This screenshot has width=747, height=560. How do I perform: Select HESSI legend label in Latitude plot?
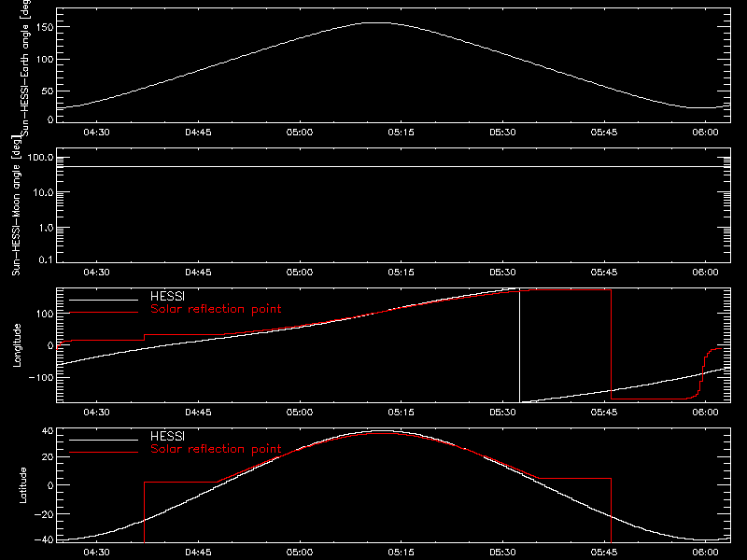(167, 436)
